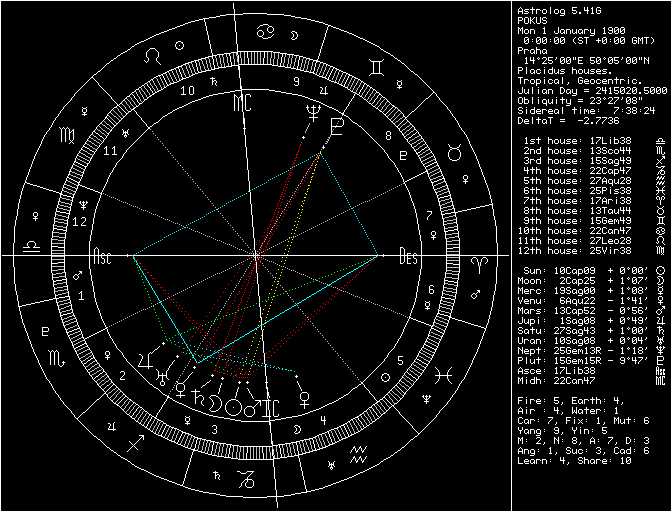672x512 pixels.
Task: Click the Gemini sign in the outer ring
Action: pos(375,68)
